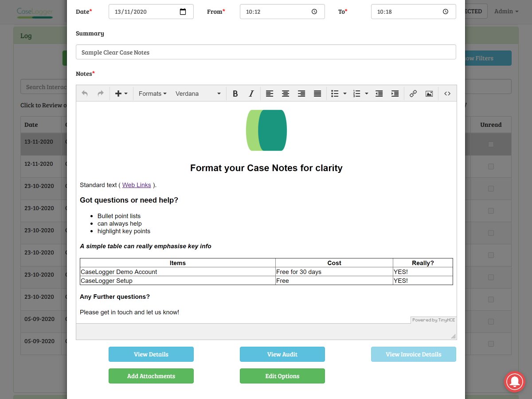Viewport: 532px width, 399px height.
Task: Tick Unread checkbox for first 23-10-2020 row
Action: tap(491, 188)
